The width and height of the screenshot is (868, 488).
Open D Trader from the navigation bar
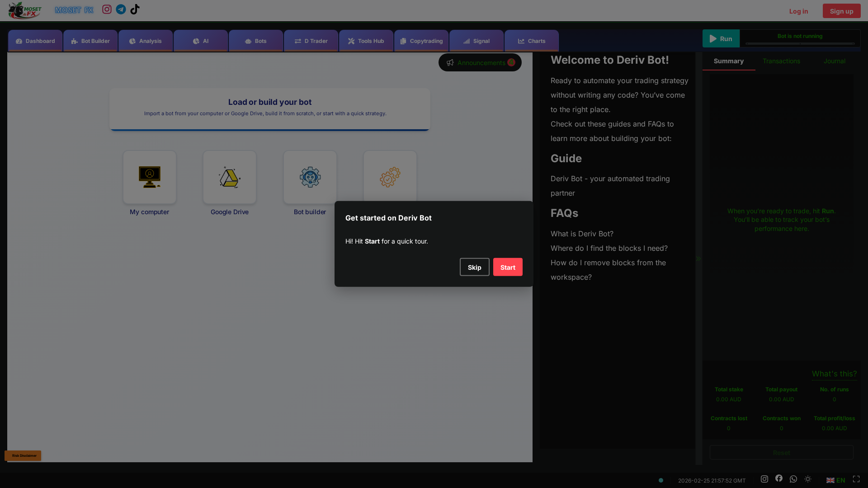click(x=297, y=41)
